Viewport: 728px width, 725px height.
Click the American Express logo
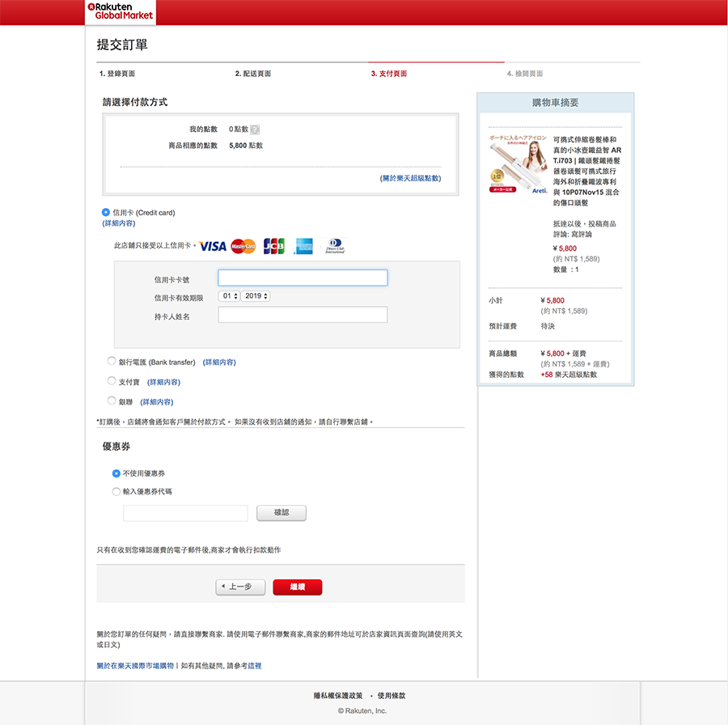pyautogui.click(x=303, y=246)
